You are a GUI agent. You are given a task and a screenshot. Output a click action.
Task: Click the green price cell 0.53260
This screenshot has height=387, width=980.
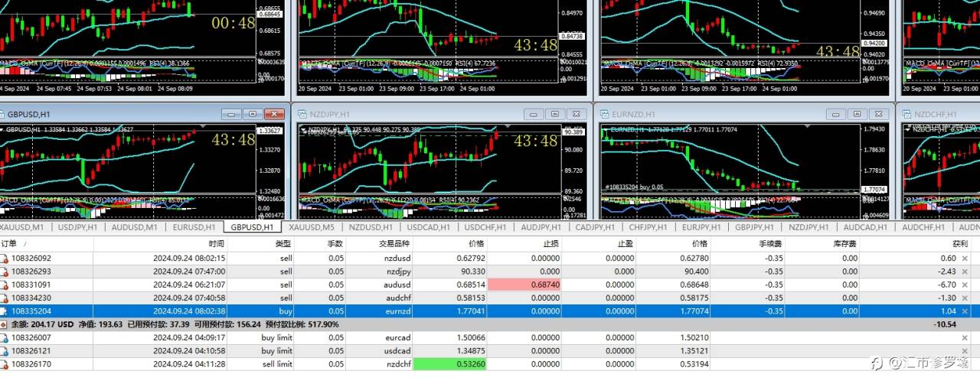click(449, 363)
